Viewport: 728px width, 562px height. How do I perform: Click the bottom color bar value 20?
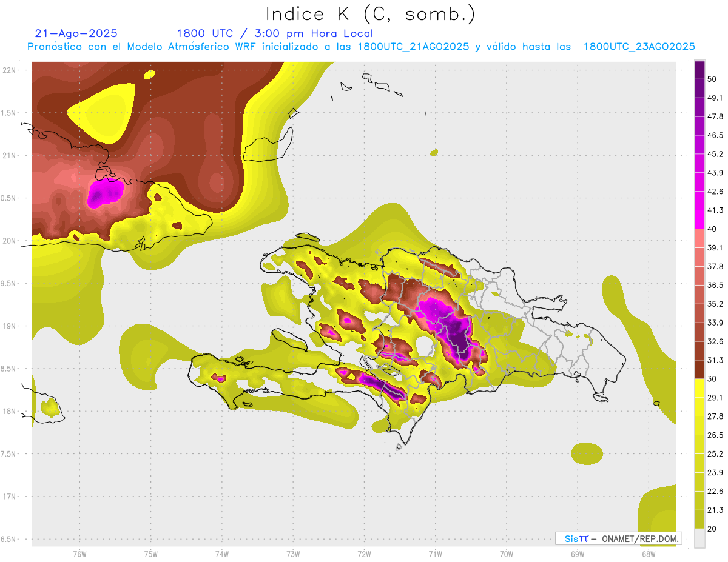[x=713, y=529]
